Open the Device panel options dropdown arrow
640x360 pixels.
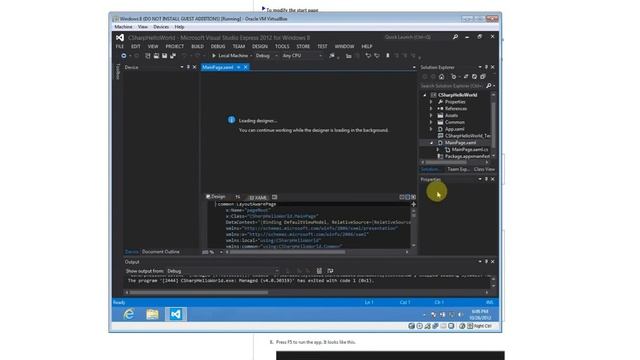182,67
